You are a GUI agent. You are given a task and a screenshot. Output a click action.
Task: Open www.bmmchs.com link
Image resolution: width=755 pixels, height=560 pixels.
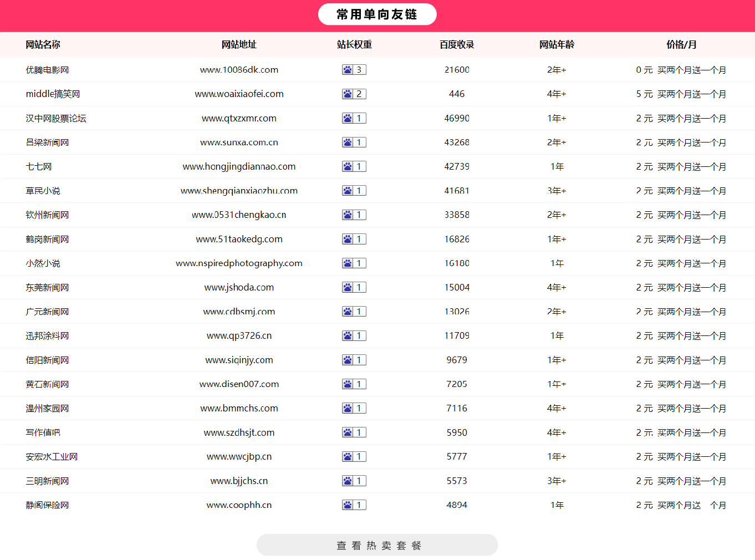tap(239, 408)
